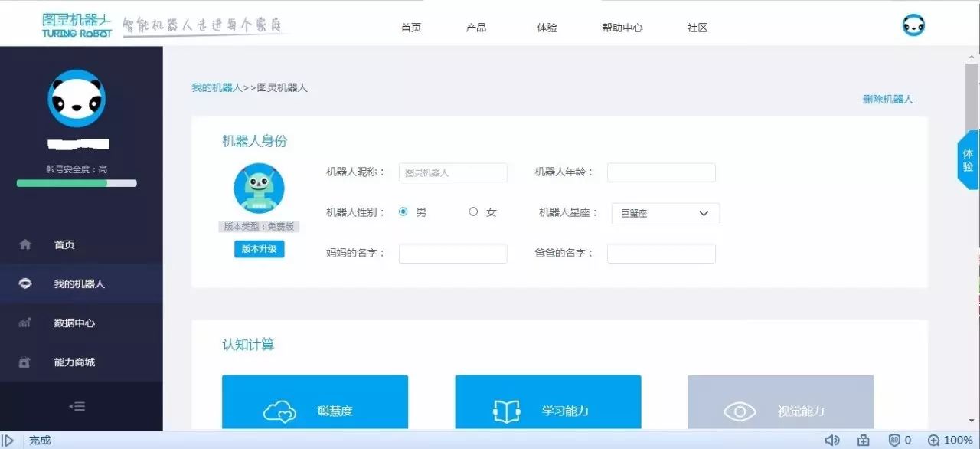Open the 学习能力 card
The image size is (980, 449).
tap(548, 402)
